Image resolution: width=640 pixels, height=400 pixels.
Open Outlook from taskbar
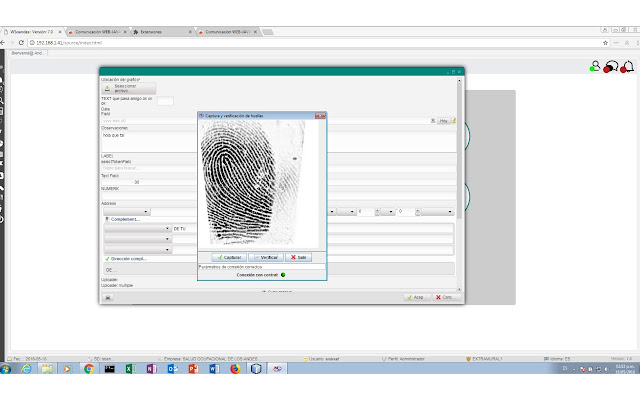tap(172, 369)
